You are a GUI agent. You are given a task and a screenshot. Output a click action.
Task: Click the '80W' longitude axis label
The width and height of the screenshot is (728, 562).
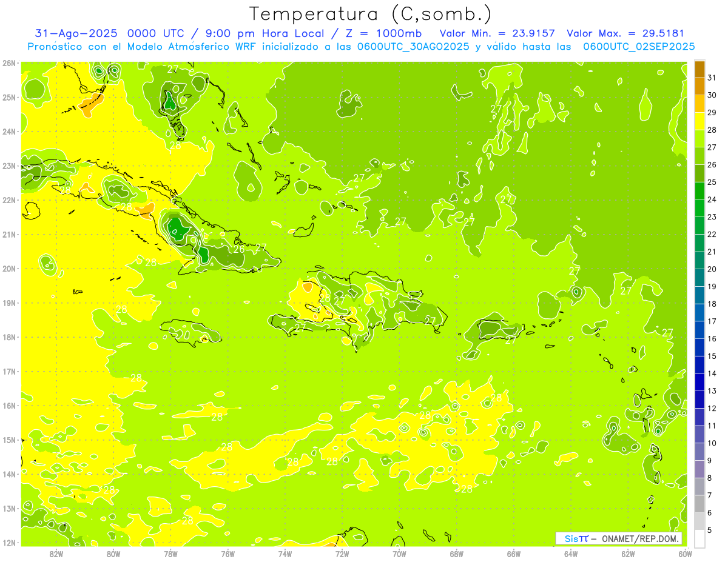[x=113, y=554]
